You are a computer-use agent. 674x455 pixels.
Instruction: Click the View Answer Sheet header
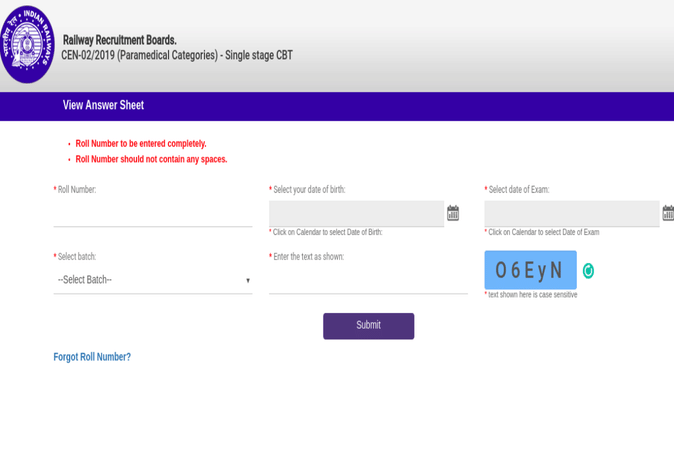pos(103,106)
